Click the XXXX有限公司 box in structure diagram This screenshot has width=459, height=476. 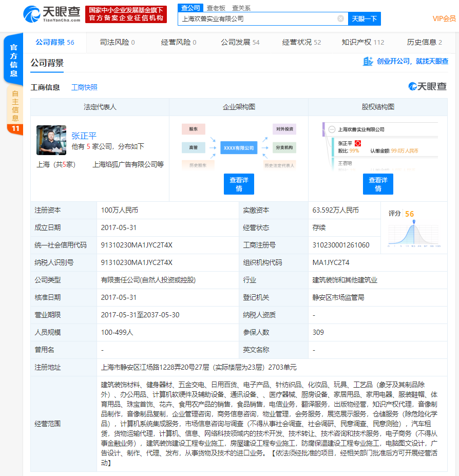click(x=239, y=148)
